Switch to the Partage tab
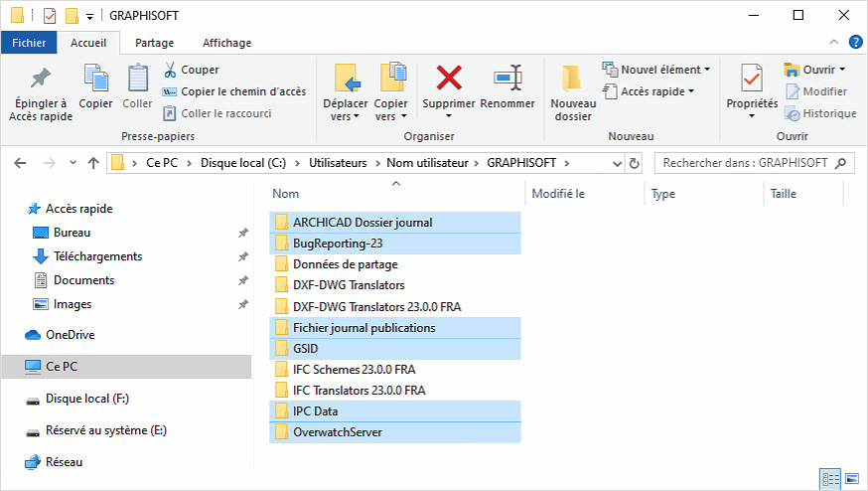Image resolution: width=868 pixels, height=491 pixels. point(155,43)
